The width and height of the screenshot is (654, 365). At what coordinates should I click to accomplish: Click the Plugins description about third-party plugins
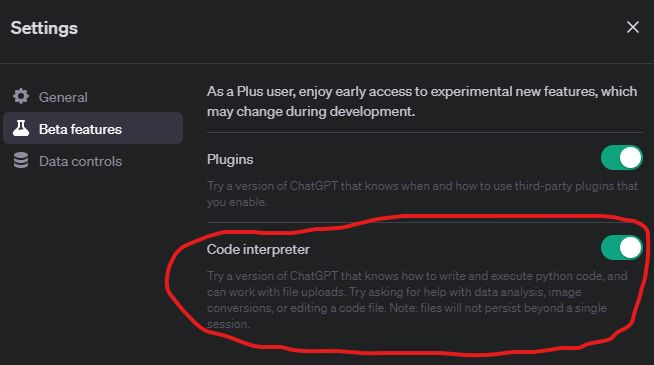tap(422, 194)
